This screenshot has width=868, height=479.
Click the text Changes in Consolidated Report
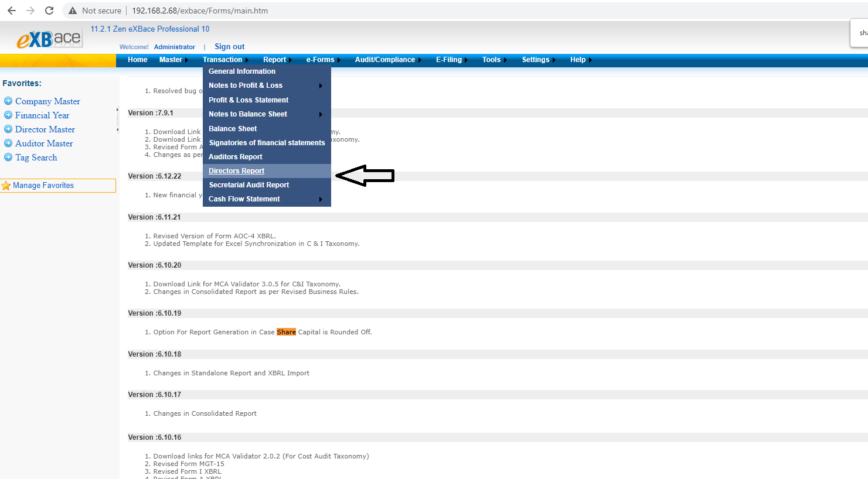point(205,413)
